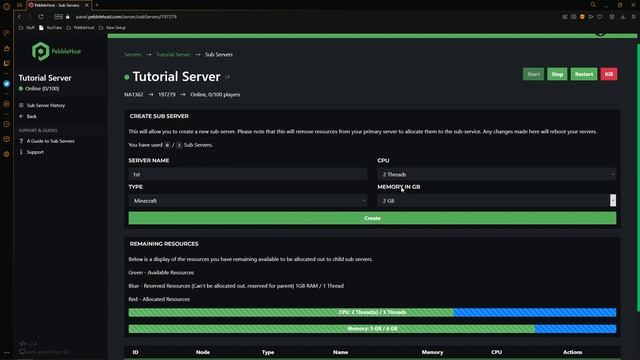The width and height of the screenshot is (640, 360).
Task: Open Sub Server History in sidebar
Action: click(x=46, y=105)
